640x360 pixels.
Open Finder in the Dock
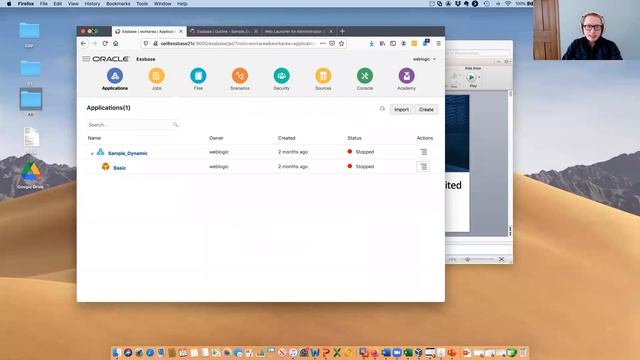[x=117, y=352]
